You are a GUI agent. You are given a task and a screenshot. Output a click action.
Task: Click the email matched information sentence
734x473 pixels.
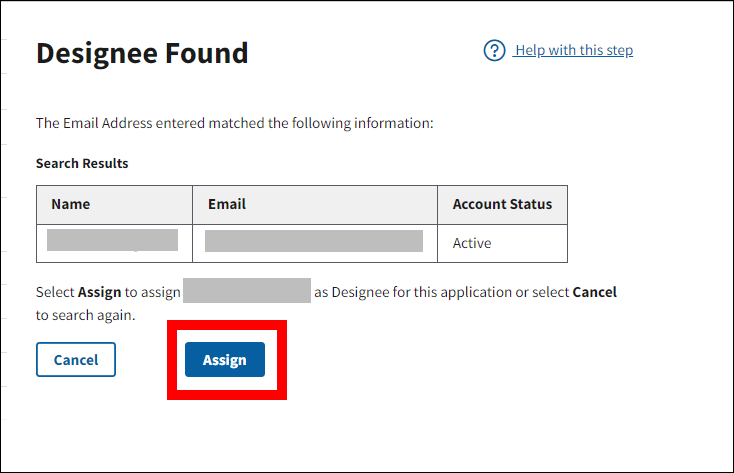point(234,124)
